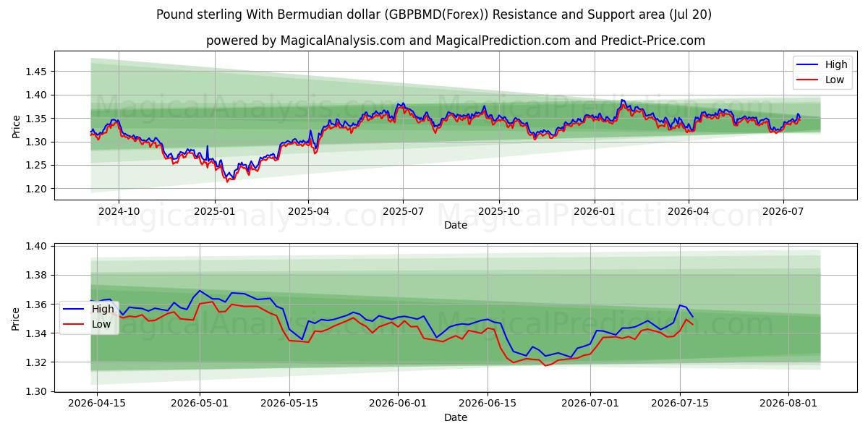Click the 'Date' axis label under bottom chart
The width and height of the screenshot is (868, 434).
click(456, 417)
